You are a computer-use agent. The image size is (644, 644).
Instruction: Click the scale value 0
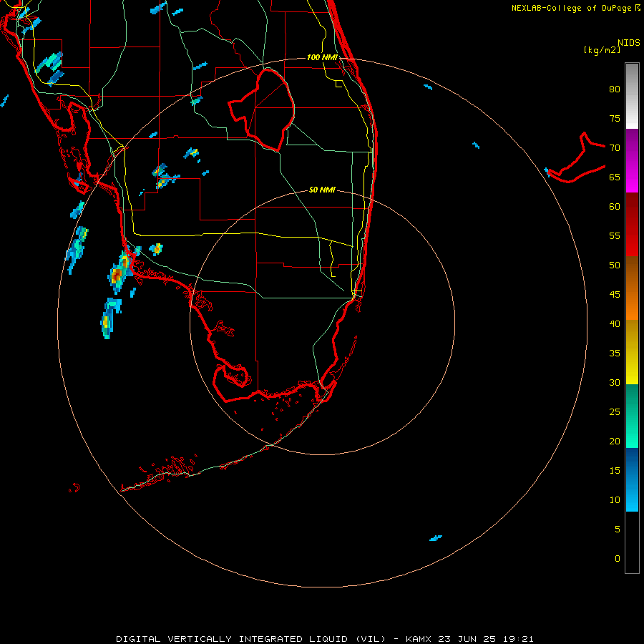point(618,559)
